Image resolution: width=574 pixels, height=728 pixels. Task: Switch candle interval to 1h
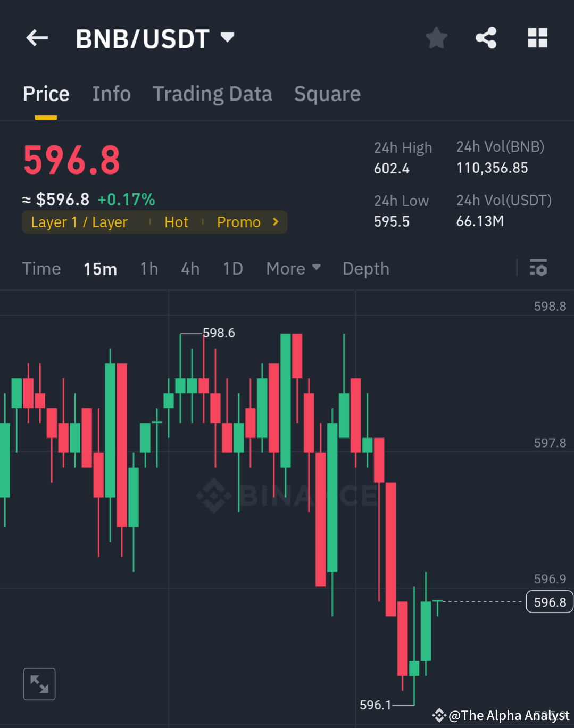coord(149,269)
